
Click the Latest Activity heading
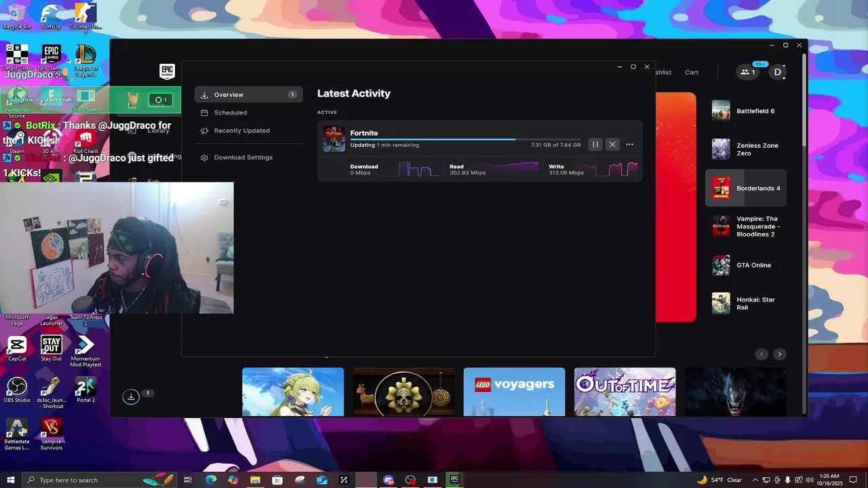(354, 94)
